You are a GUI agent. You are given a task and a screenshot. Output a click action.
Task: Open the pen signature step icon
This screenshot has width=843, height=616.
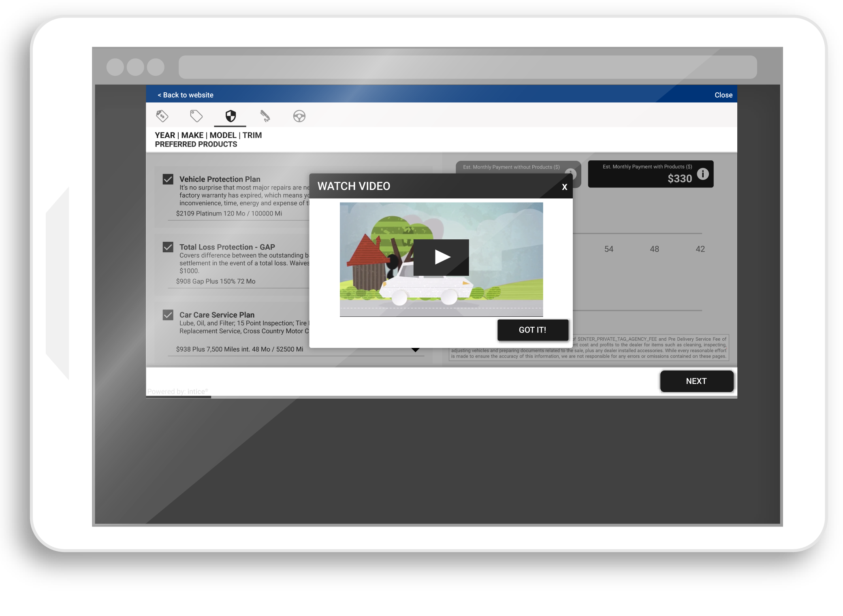tap(265, 116)
